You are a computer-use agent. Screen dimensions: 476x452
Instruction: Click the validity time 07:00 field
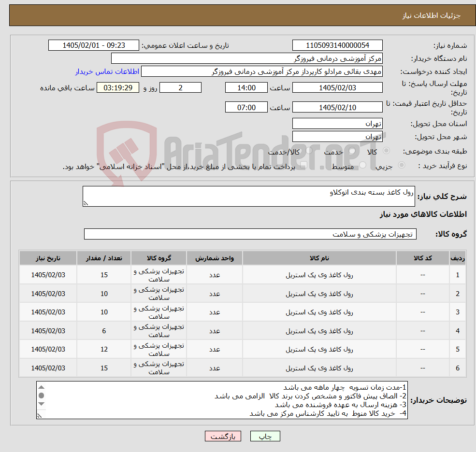coord(246,107)
